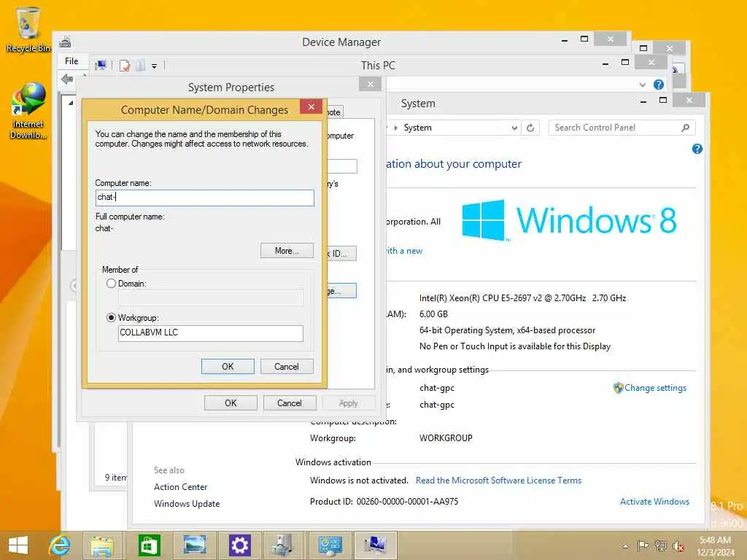This screenshot has height=560, width=747.
Task: Select the Workgroup radio button
Action: (x=111, y=318)
